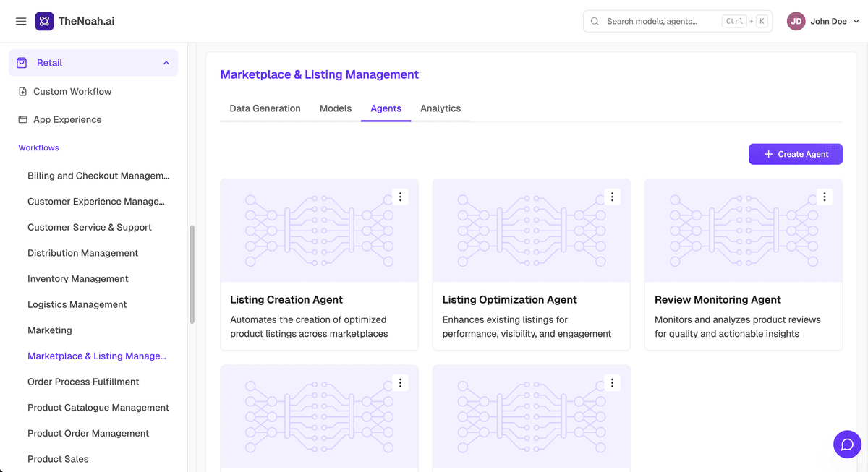868x472 pixels.
Task: Click the Review Monitoring Agent title
Action: (718, 299)
